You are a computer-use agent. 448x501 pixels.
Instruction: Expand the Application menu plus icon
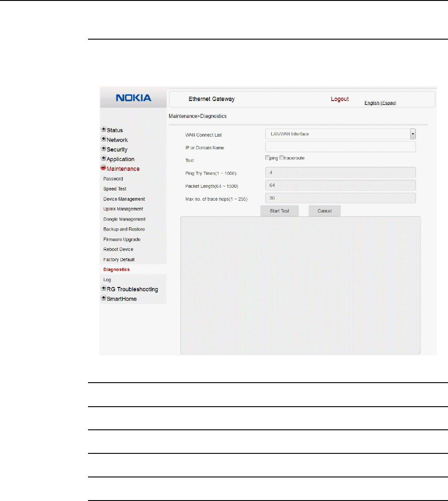coord(104,158)
